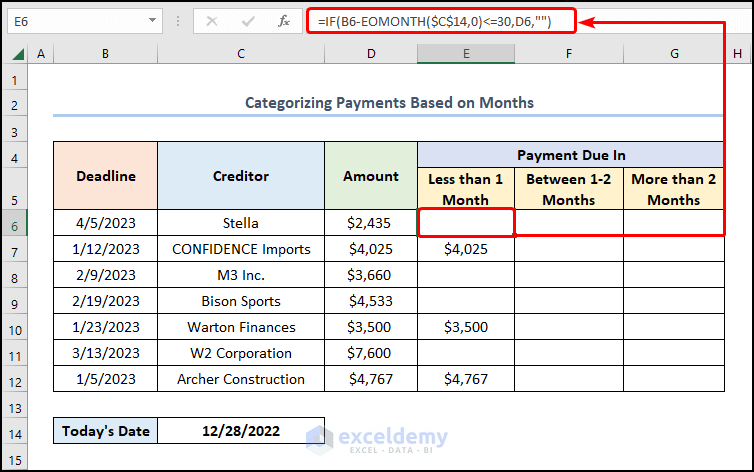Select row 2 header
Screen dimensions: 754x472
(14, 105)
